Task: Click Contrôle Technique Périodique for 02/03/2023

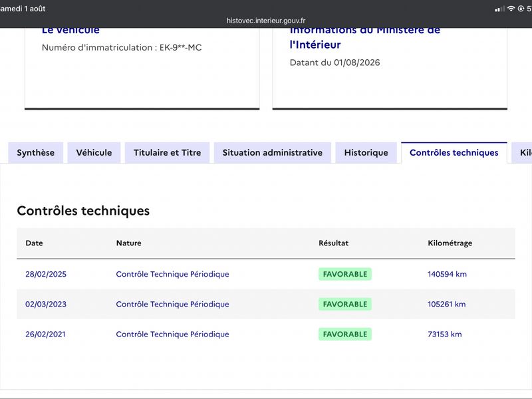Action: (x=172, y=304)
